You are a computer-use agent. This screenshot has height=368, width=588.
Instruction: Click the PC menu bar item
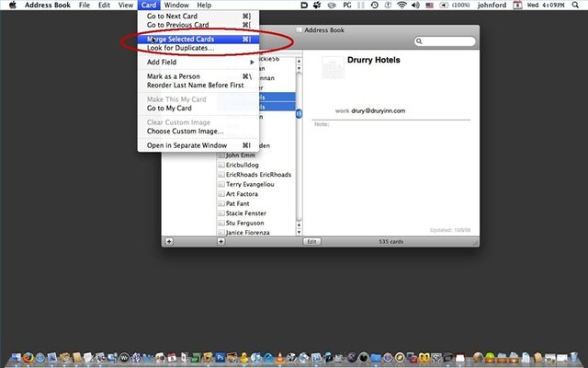(347, 5)
